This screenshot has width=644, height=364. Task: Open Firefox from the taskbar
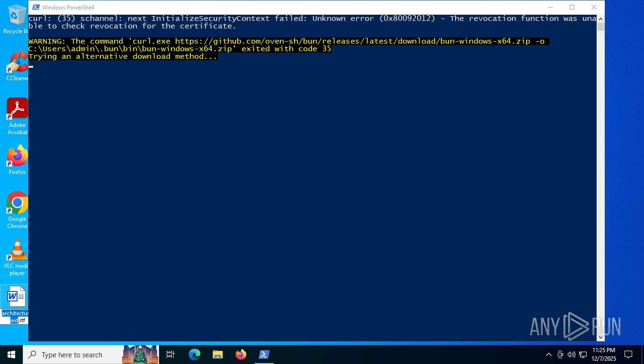pos(241,355)
